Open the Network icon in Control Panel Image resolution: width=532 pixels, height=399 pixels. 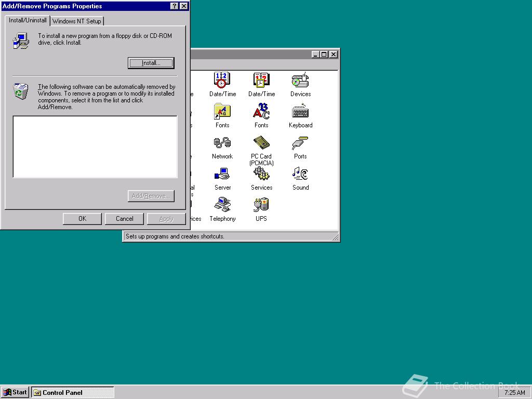tap(222, 142)
